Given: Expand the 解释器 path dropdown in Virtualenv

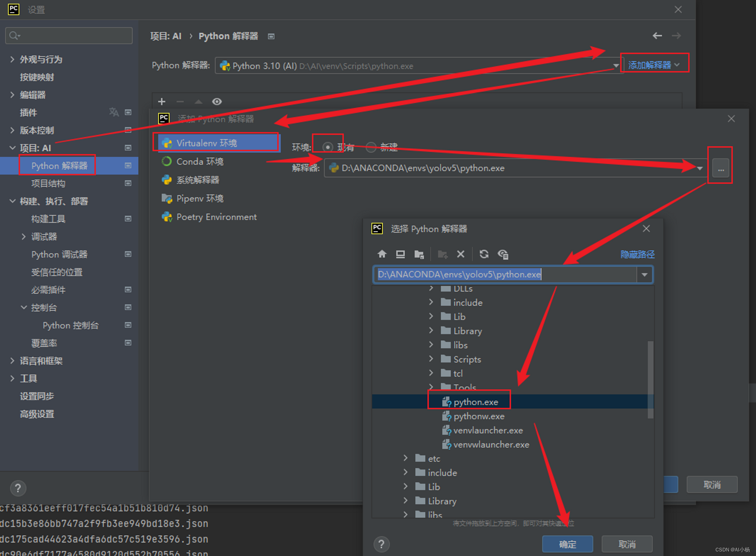Looking at the screenshot, I should pos(699,169).
